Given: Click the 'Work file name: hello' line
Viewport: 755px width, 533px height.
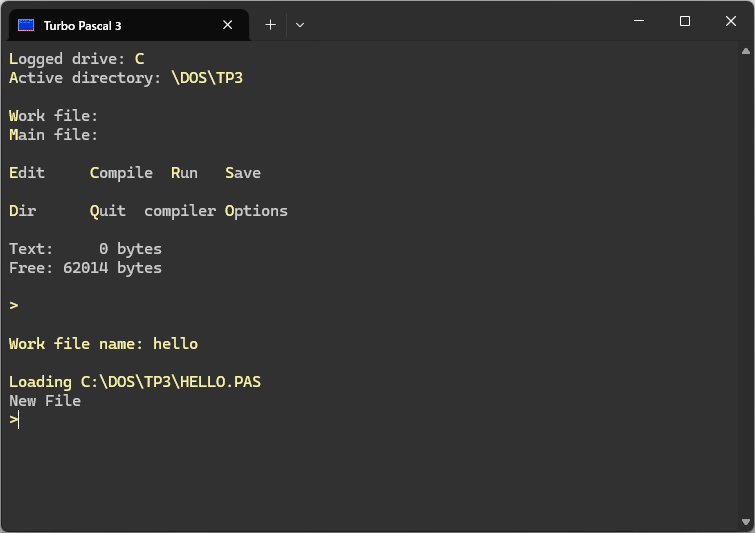Looking at the screenshot, I should [x=104, y=344].
